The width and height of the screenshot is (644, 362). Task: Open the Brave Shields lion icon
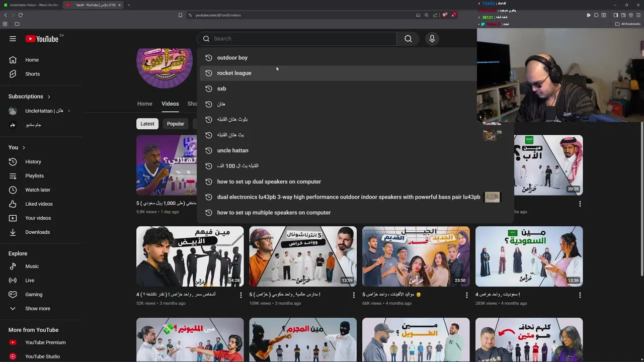point(444,15)
